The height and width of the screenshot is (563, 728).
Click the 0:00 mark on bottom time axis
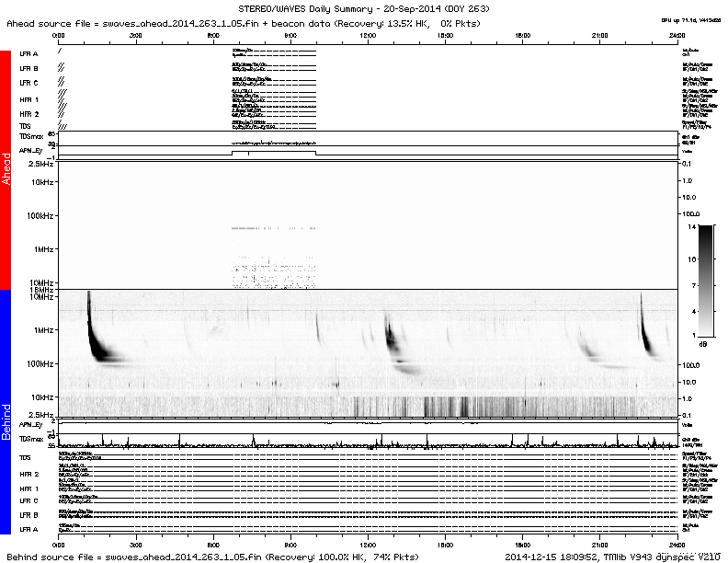[59, 545]
